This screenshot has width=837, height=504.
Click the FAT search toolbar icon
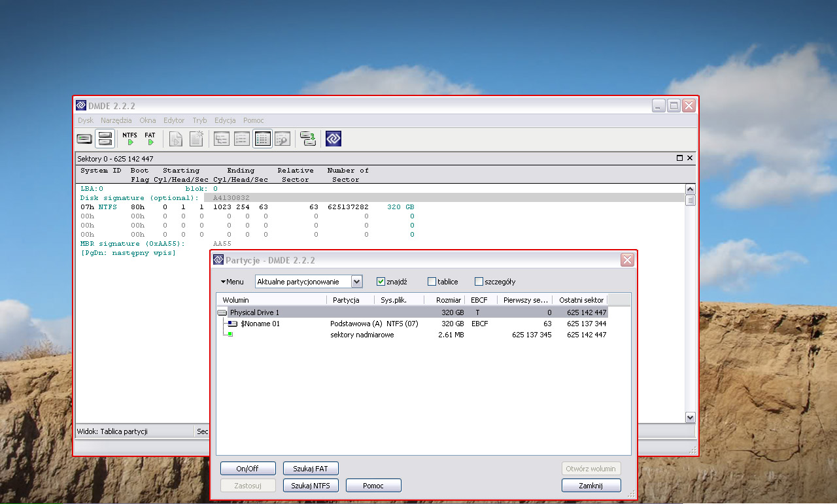click(150, 139)
